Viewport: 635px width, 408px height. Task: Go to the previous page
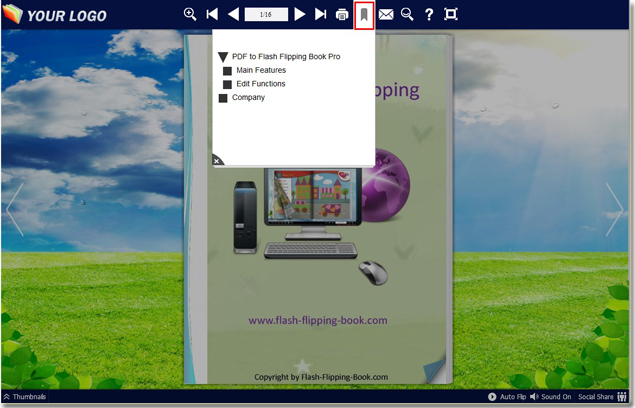coord(233,14)
